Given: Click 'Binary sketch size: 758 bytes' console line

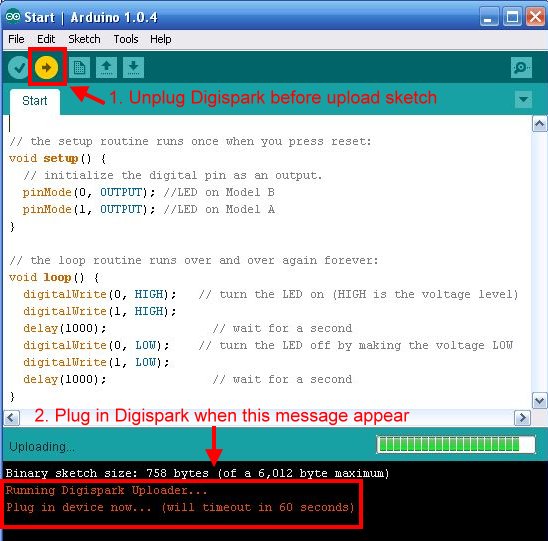Looking at the screenshot, I should 197,473.
